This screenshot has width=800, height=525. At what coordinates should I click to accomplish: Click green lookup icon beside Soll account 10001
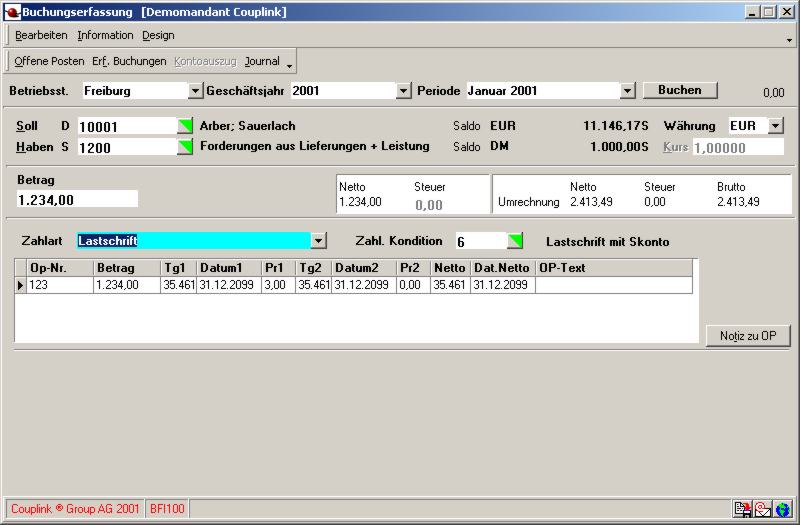pyautogui.click(x=185, y=126)
